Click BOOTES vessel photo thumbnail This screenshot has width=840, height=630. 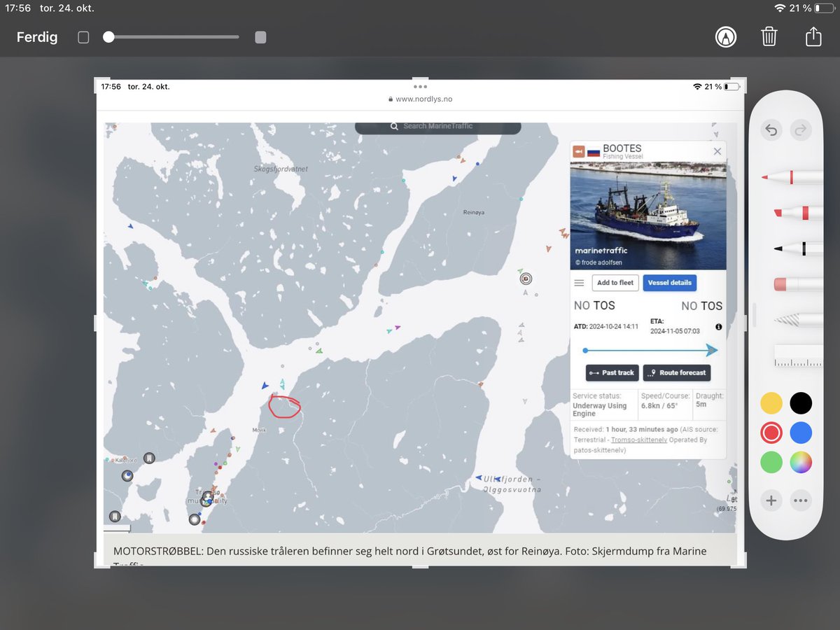(x=648, y=215)
